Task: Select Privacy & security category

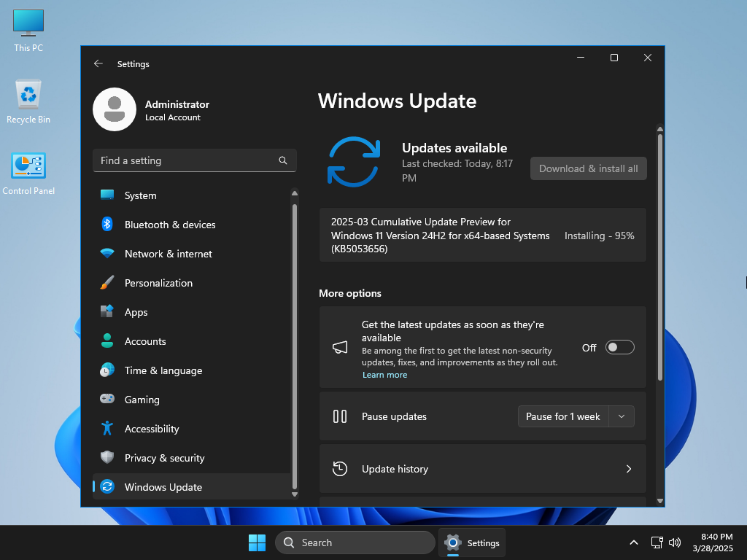Action: point(192,458)
